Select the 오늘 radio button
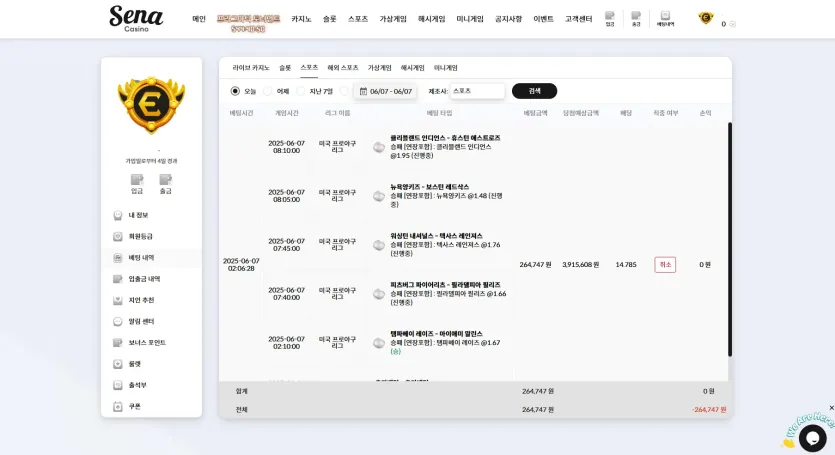835x455 pixels. coord(235,91)
